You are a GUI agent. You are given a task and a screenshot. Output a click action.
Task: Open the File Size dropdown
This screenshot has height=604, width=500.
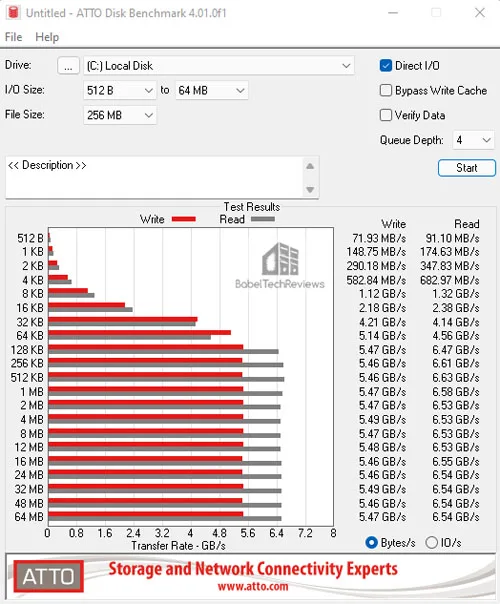(x=120, y=115)
